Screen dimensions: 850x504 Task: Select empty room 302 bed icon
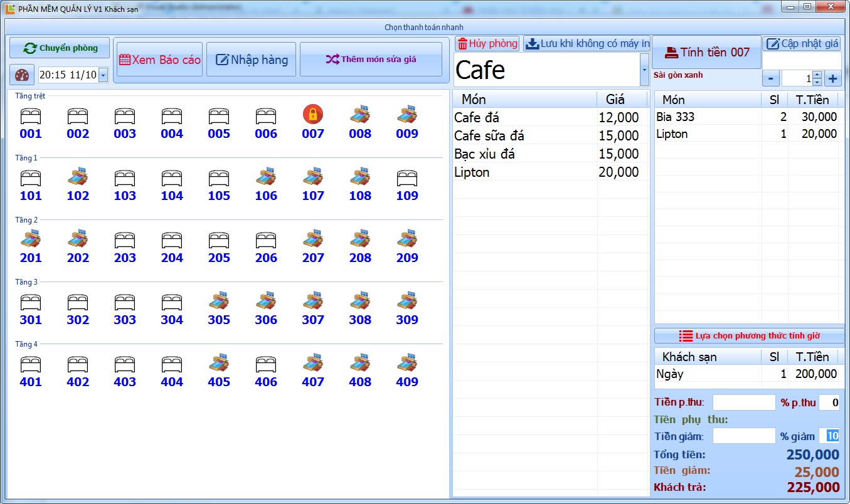point(78,302)
